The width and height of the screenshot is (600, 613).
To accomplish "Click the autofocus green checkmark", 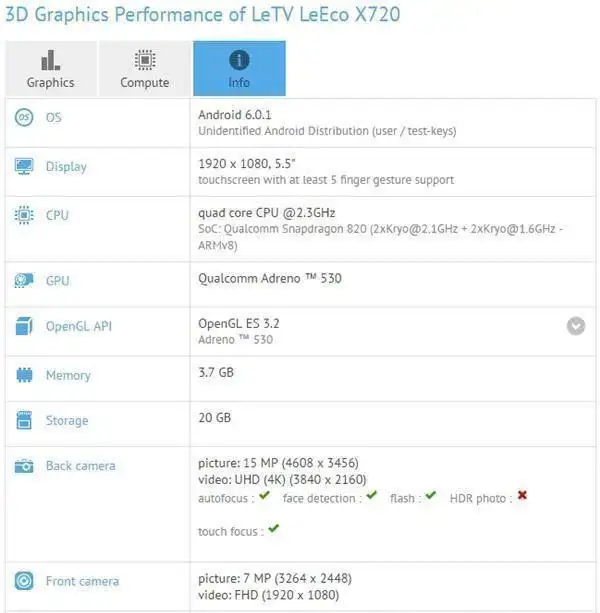I will point(265,495).
